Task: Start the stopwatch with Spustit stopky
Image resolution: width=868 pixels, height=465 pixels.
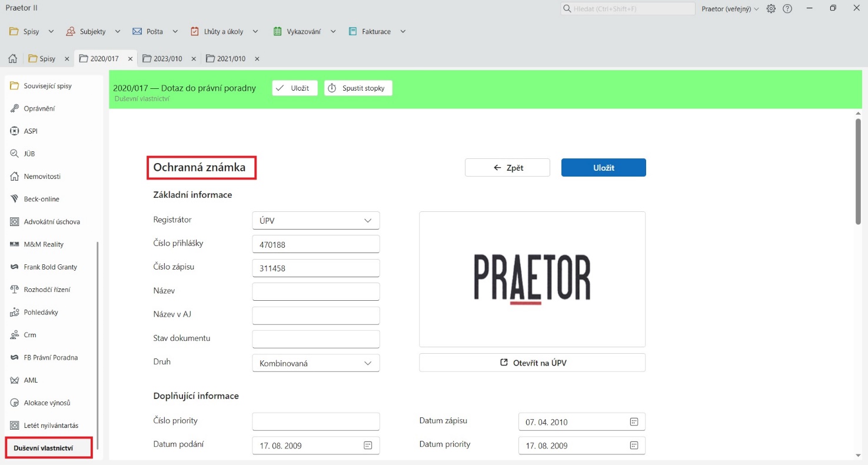Action: [358, 88]
